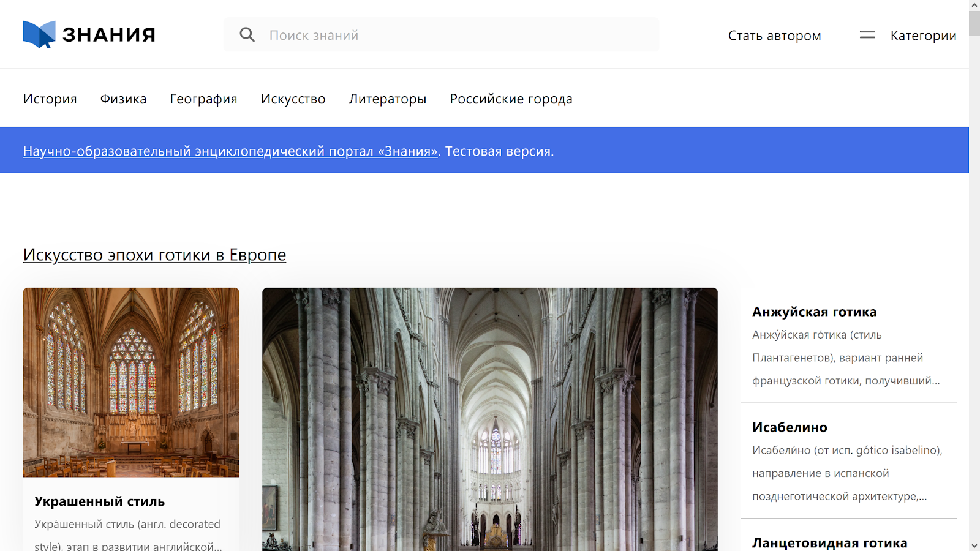This screenshot has height=551, width=980.
Task: Open the Литераторы category
Action: (388, 99)
